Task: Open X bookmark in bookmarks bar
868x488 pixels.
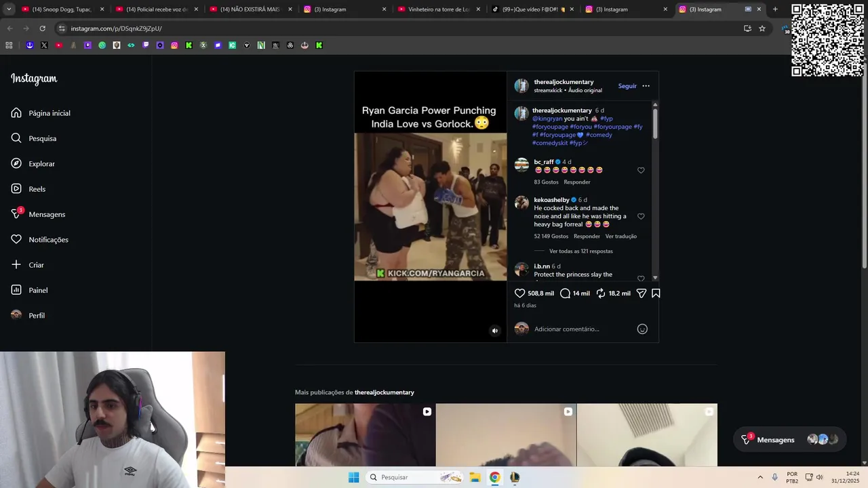Action: [x=44, y=45]
